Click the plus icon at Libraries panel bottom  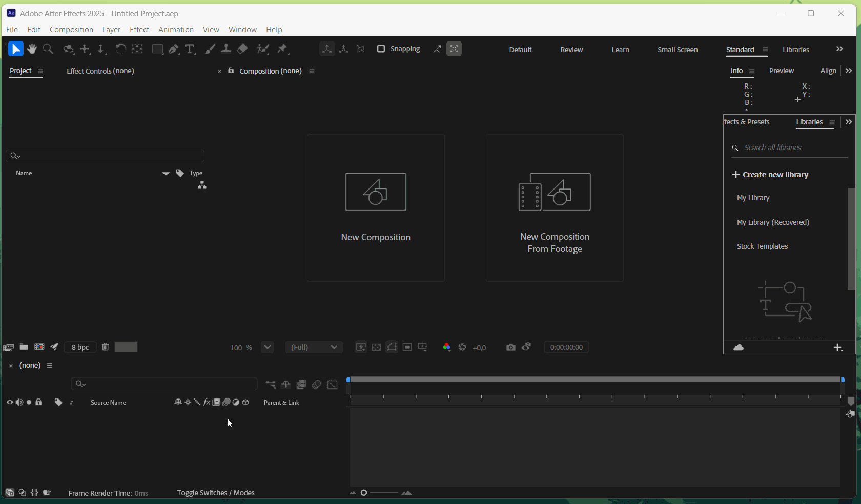[838, 348]
